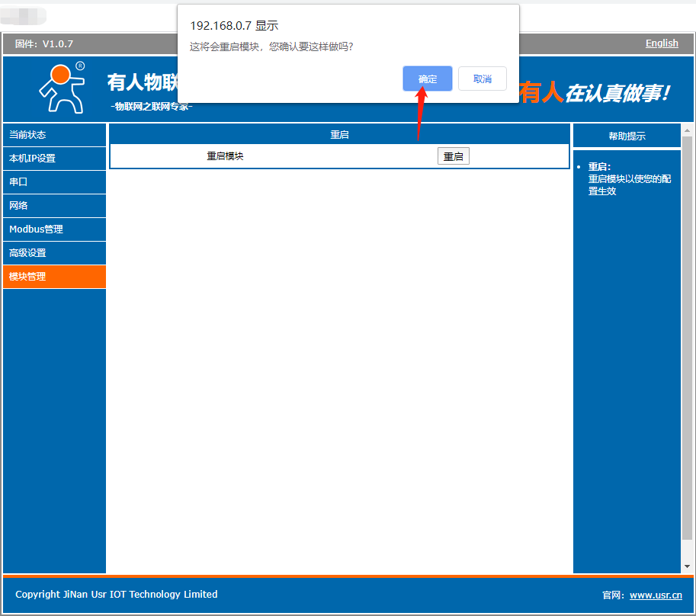Click the 帮助提示 panel header

tap(626, 136)
